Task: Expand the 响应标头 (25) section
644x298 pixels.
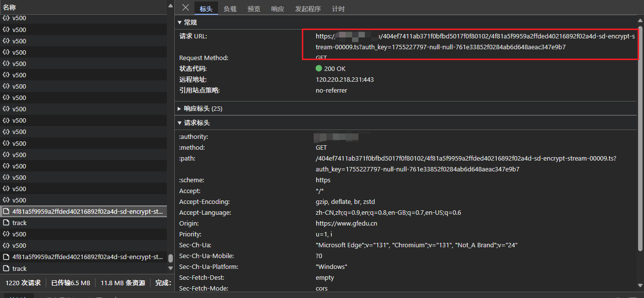Action: [180, 108]
